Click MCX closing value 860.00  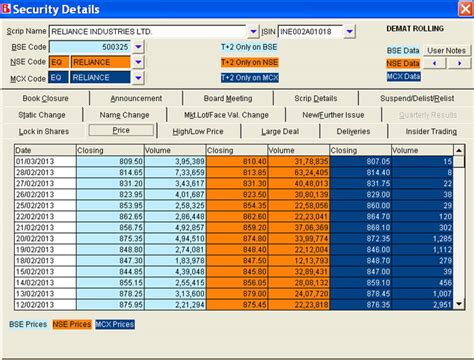pos(360,205)
